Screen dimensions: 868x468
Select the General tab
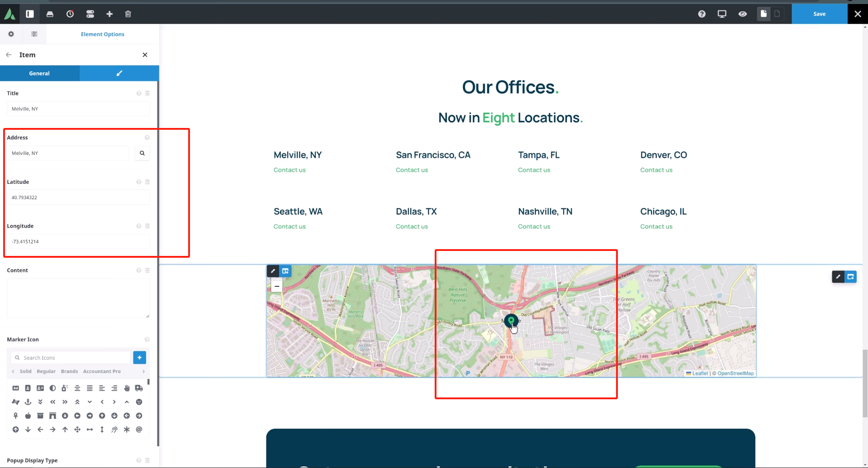pos(39,73)
